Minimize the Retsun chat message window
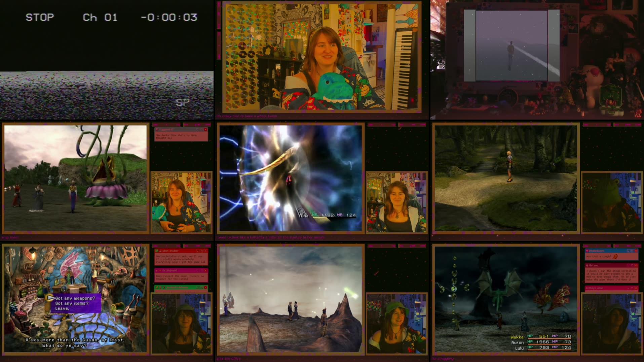The height and width of the screenshot is (362, 644). tap(628, 265)
